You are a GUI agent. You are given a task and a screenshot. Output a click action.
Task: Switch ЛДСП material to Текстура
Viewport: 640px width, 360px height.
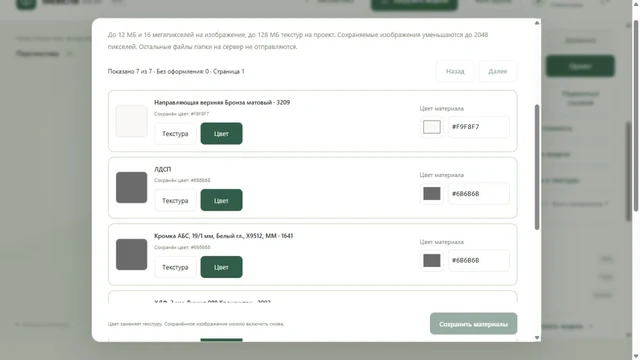pos(175,200)
